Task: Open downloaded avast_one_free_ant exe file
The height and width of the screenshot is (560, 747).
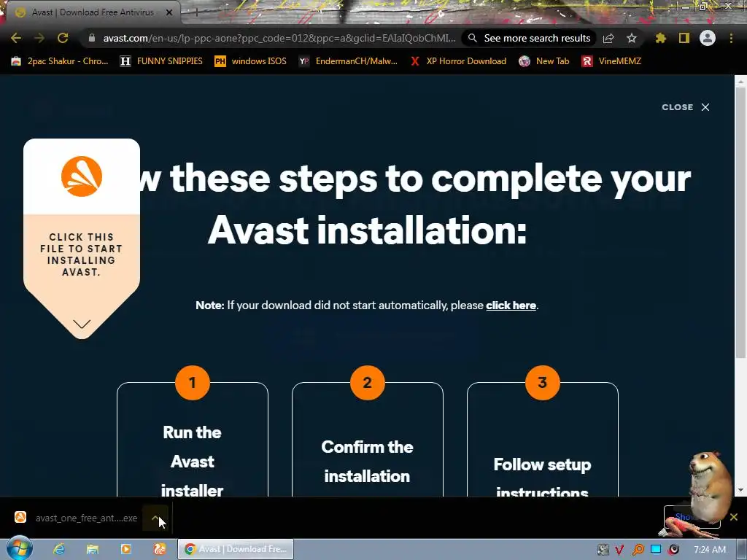Action: point(76,518)
